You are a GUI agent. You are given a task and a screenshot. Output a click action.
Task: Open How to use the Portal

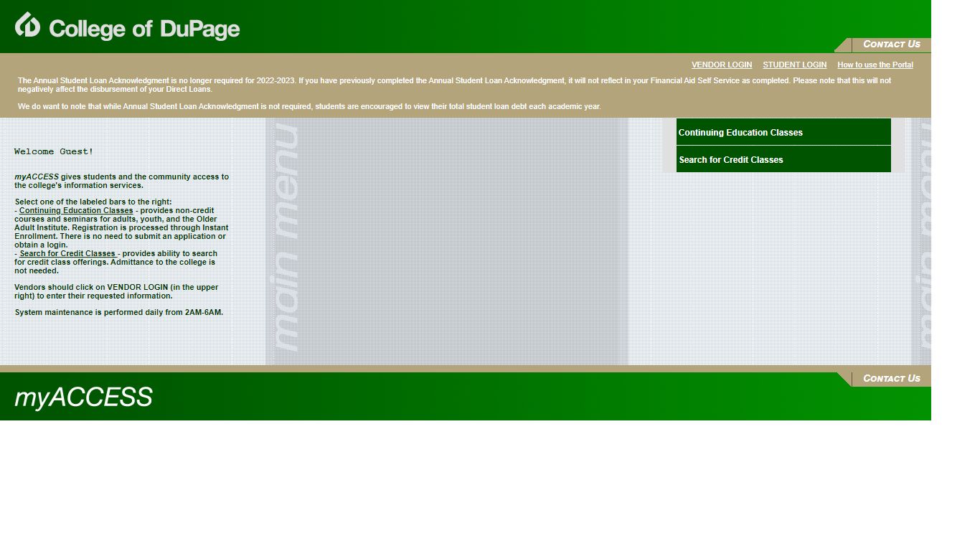(x=875, y=65)
